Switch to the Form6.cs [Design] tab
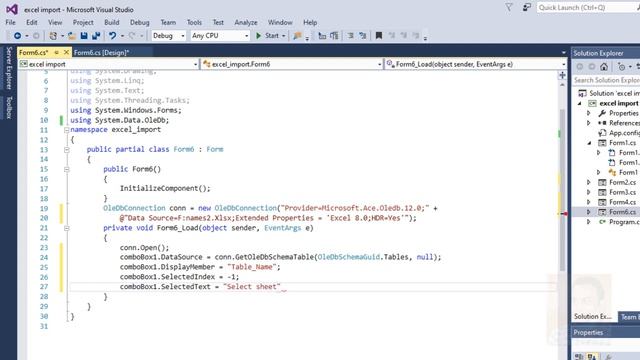Image resolution: width=640 pixels, height=360 pixels. tap(102, 52)
